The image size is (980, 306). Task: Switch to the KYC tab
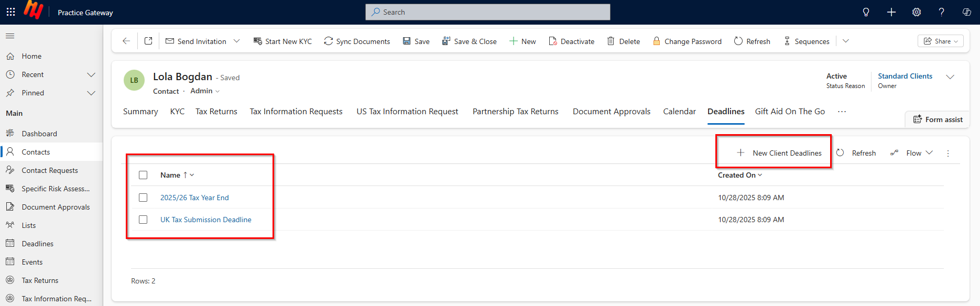pos(177,112)
